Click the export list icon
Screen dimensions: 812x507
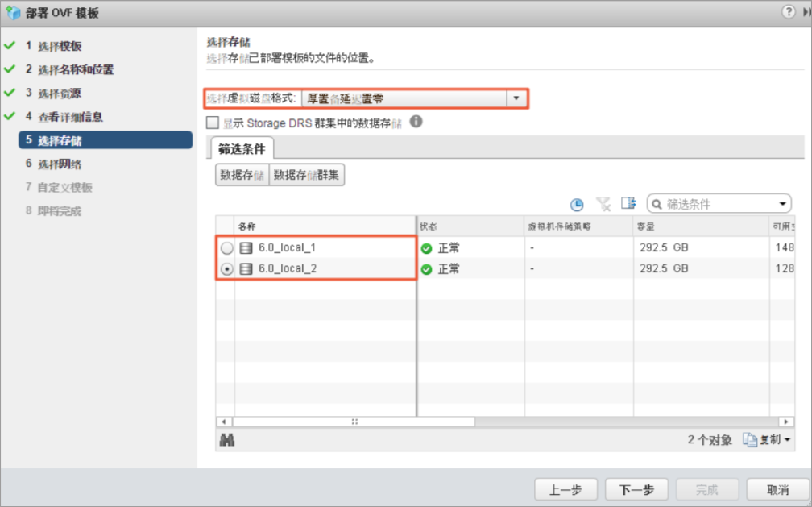(628, 202)
